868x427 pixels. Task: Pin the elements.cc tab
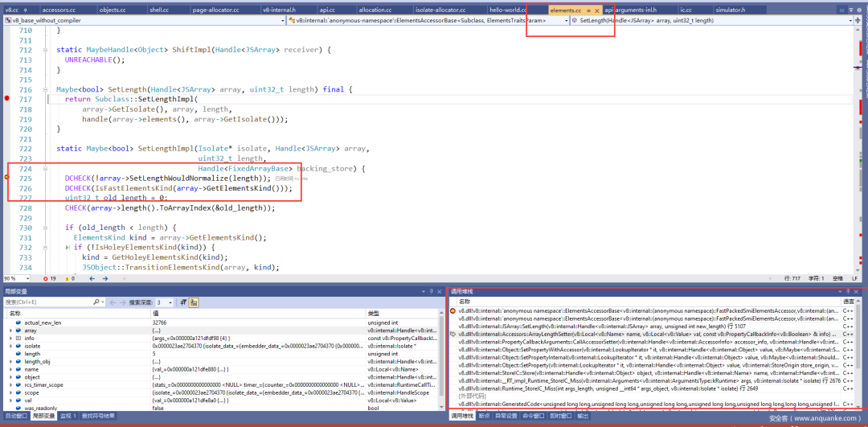coord(588,10)
